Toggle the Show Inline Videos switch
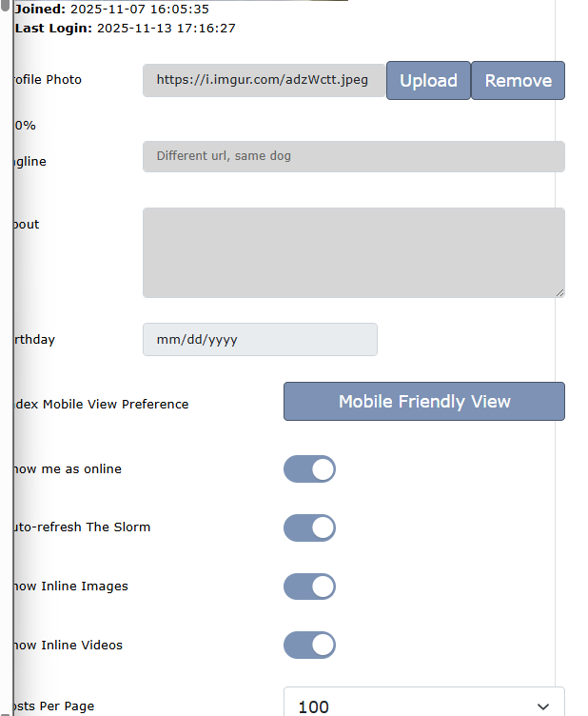 click(x=309, y=646)
